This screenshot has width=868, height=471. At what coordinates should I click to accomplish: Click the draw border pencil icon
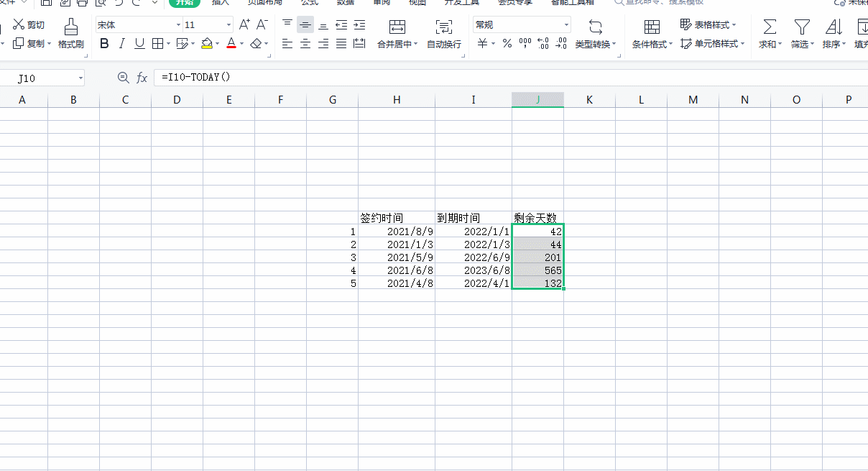pyautogui.click(x=182, y=44)
